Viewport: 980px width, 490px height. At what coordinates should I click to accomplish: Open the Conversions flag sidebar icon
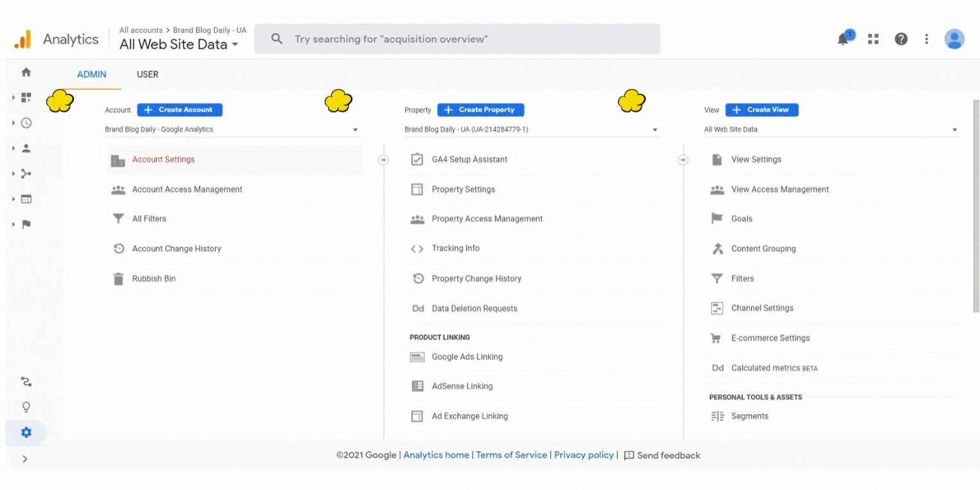pyautogui.click(x=26, y=224)
